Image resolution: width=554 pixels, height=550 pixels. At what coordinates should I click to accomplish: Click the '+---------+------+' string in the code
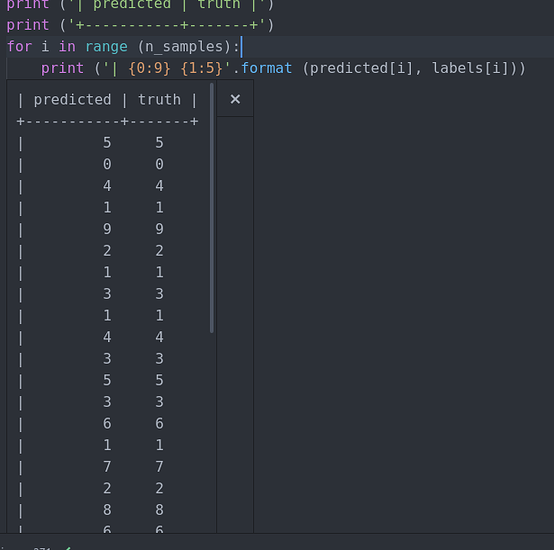[167, 25]
